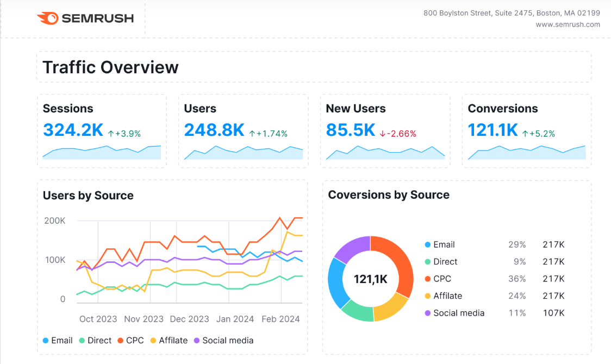This screenshot has height=364, width=611.
Task: Click the Dec 2023 axis label
Action: [189, 319]
